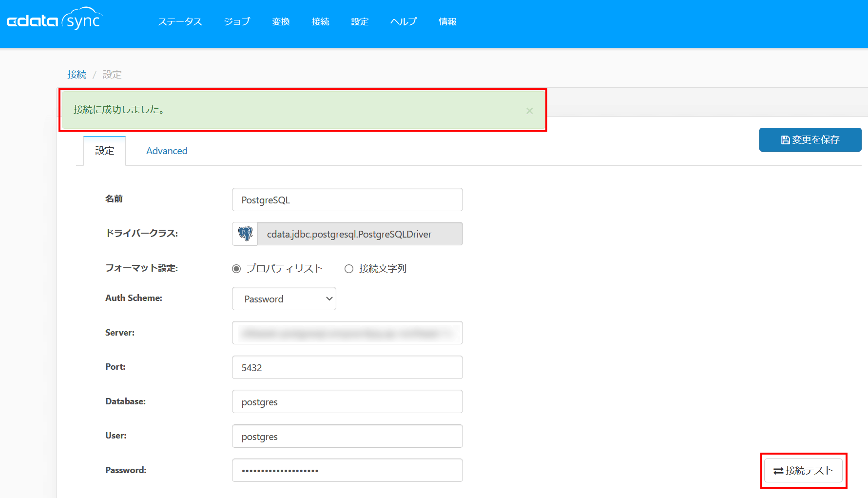Open the 変換 menu
The image size is (868, 498).
pos(281,21)
